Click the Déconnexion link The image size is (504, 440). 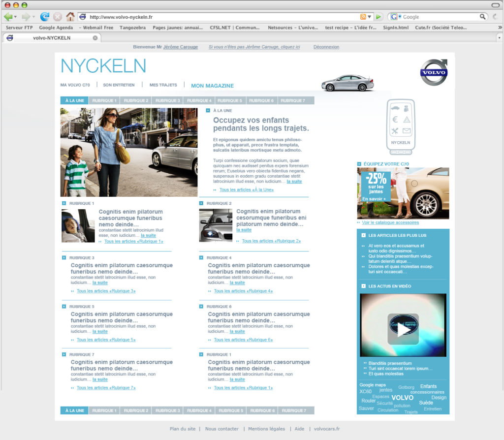[326, 47]
